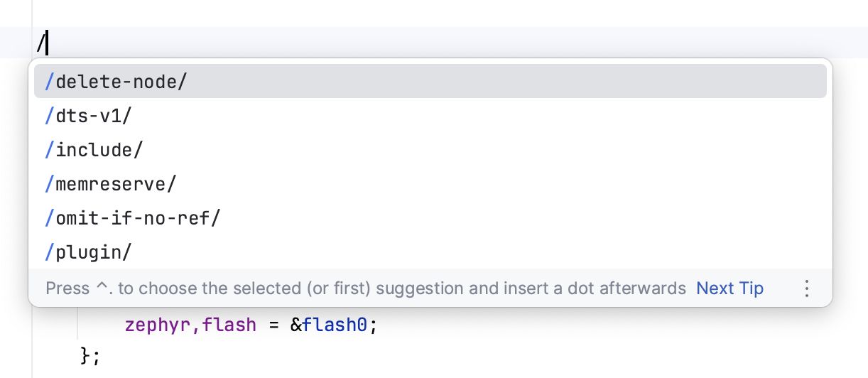Image resolution: width=868 pixels, height=378 pixels.
Task: Open the completion popup three-dot options menu
Action: (x=806, y=288)
